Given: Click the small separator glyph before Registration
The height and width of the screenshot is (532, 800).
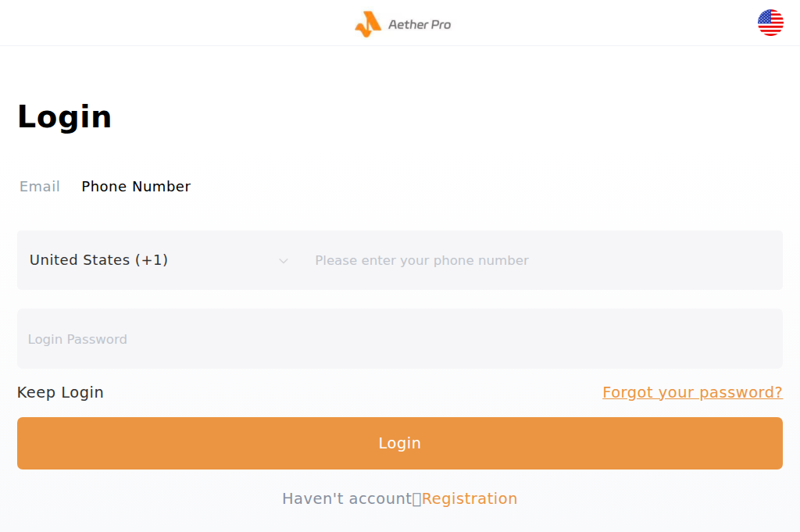Looking at the screenshot, I should (x=416, y=499).
